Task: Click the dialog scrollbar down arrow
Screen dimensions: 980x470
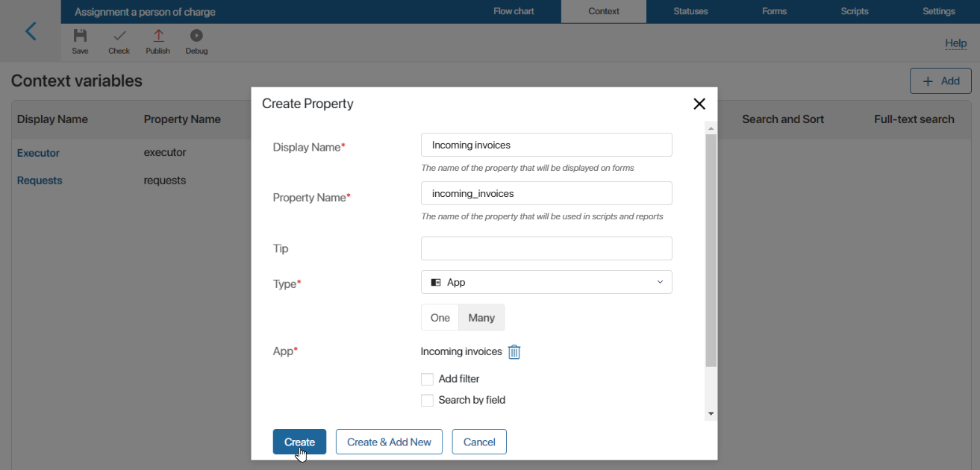Action: pos(711,413)
